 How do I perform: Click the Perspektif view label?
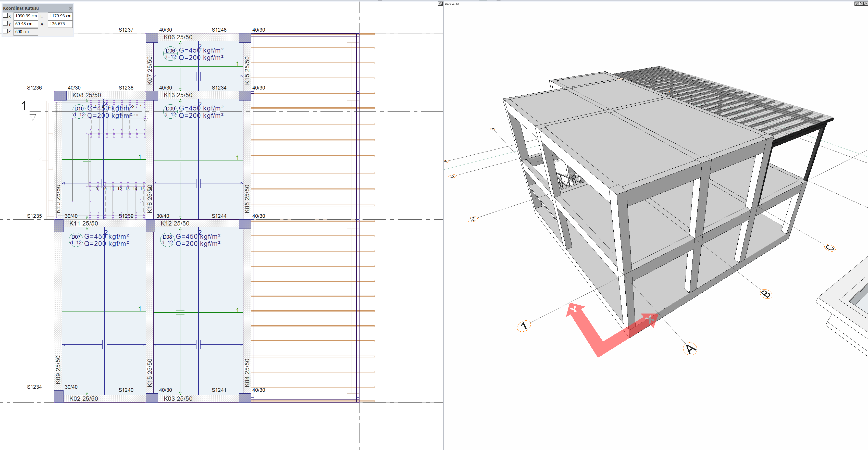452,4
